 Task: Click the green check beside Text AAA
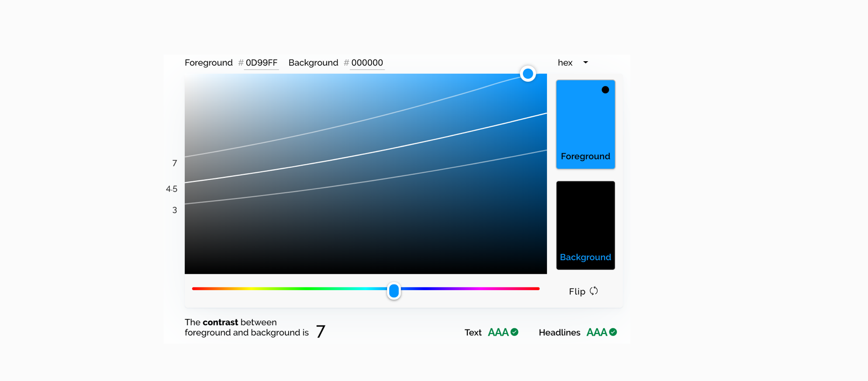tap(514, 332)
